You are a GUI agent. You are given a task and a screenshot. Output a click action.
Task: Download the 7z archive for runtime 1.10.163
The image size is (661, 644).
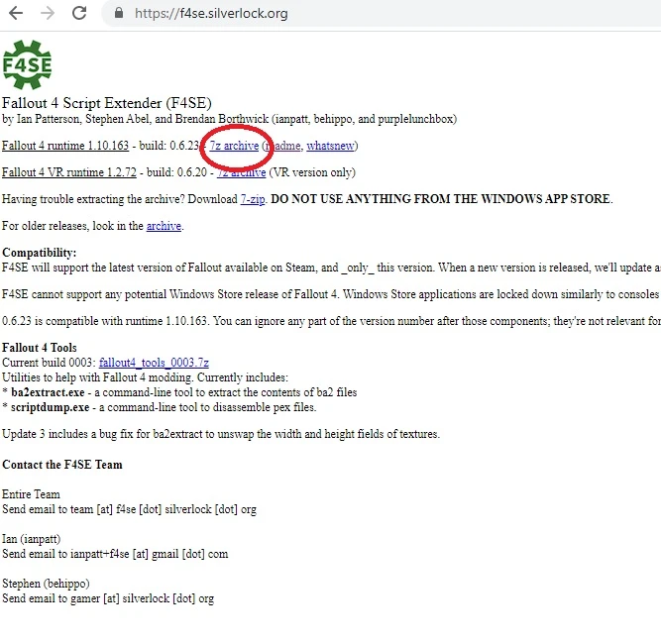(235, 146)
